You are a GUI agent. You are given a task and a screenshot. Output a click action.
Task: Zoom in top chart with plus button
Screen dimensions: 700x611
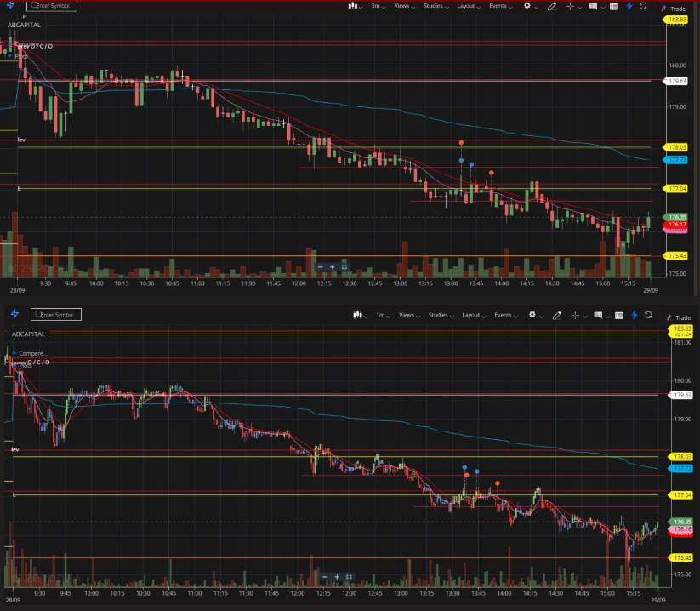coord(333,267)
